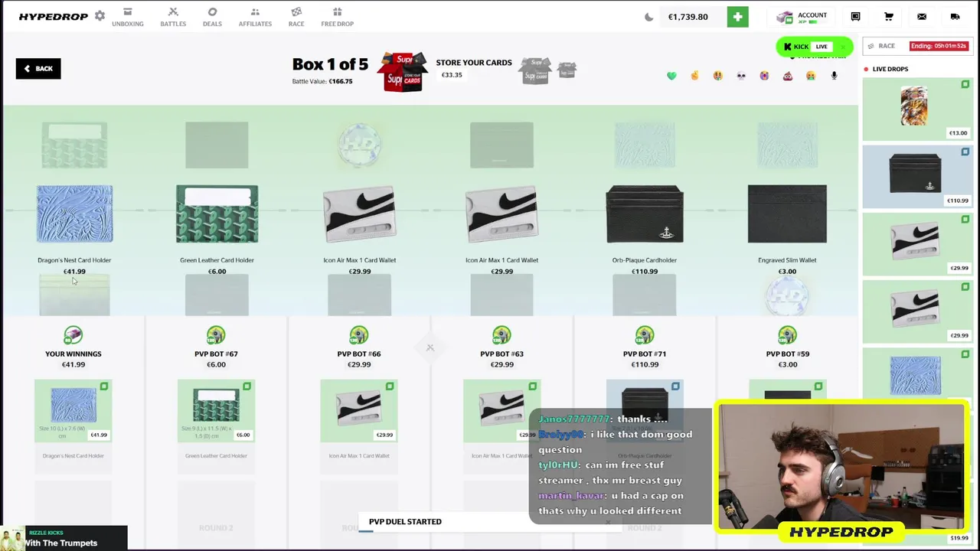Screen dimensions: 980x551
Task: Click provably-fair badge on Bot #66 card
Action: point(390,386)
